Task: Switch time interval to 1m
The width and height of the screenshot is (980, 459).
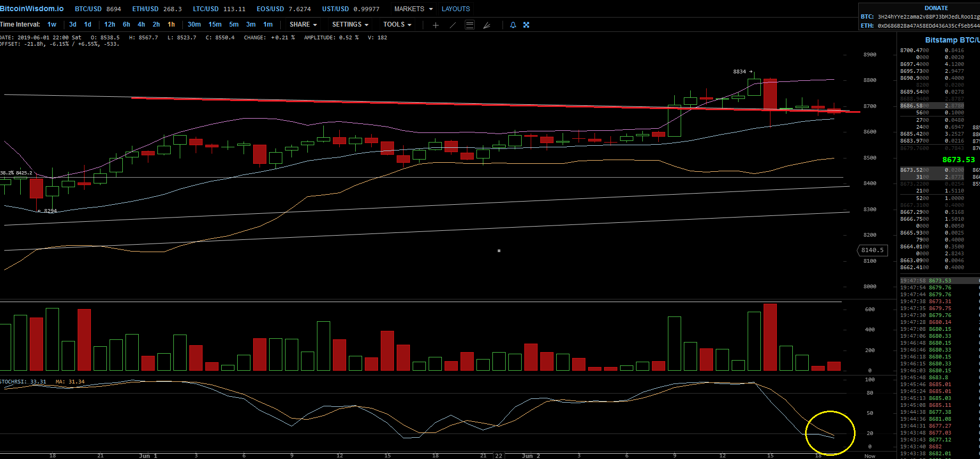Action: pyautogui.click(x=268, y=24)
